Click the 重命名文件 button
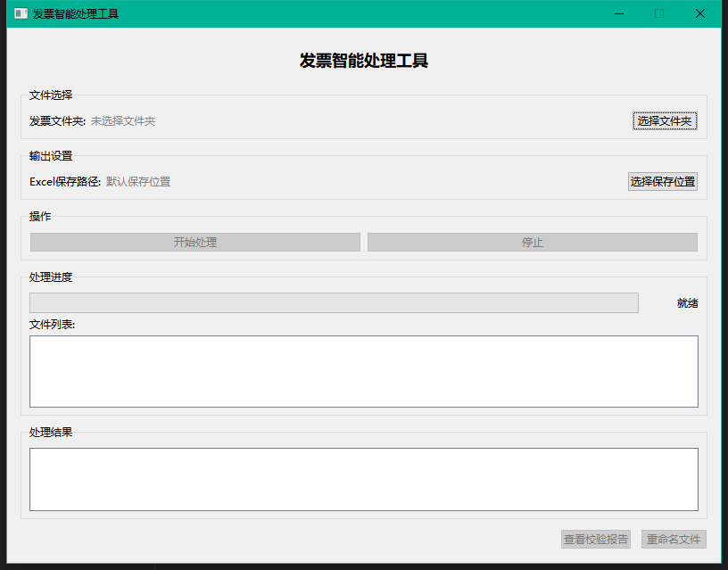728x570 pixels. (674, 540)
